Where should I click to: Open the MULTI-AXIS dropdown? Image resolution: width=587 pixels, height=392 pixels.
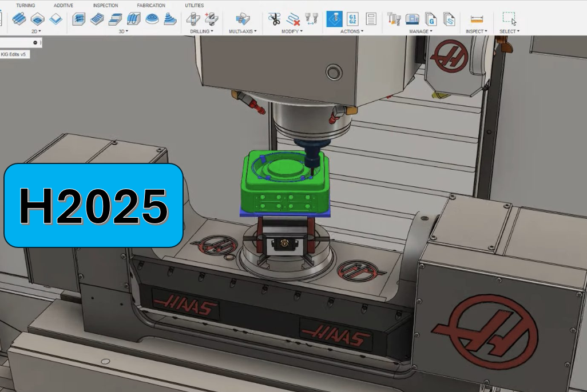[243, 31]
